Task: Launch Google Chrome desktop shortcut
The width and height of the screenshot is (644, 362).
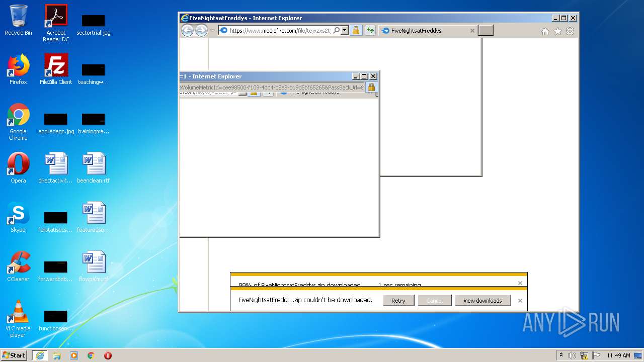Action: [x=18, y=122]
